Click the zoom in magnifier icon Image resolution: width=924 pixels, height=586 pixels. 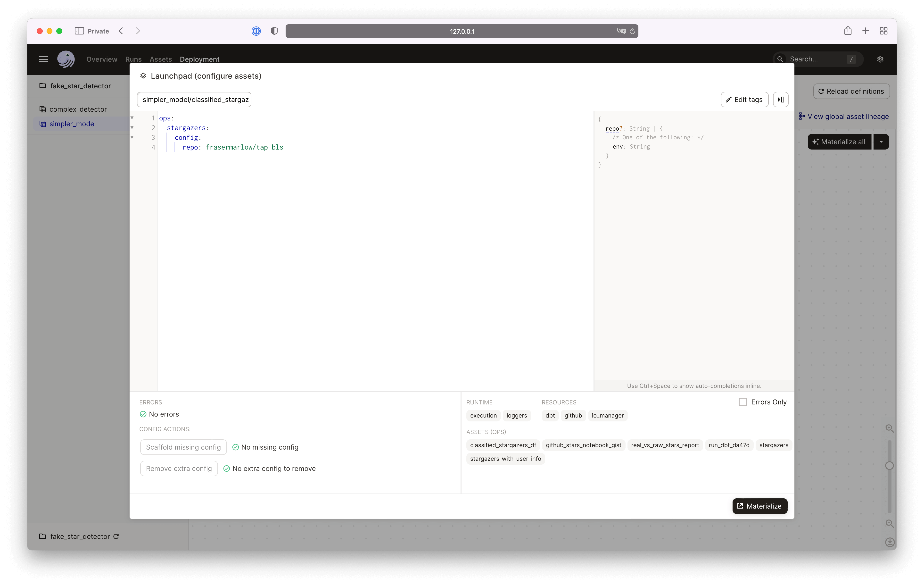pyautogui.click(x=890, y=428)
